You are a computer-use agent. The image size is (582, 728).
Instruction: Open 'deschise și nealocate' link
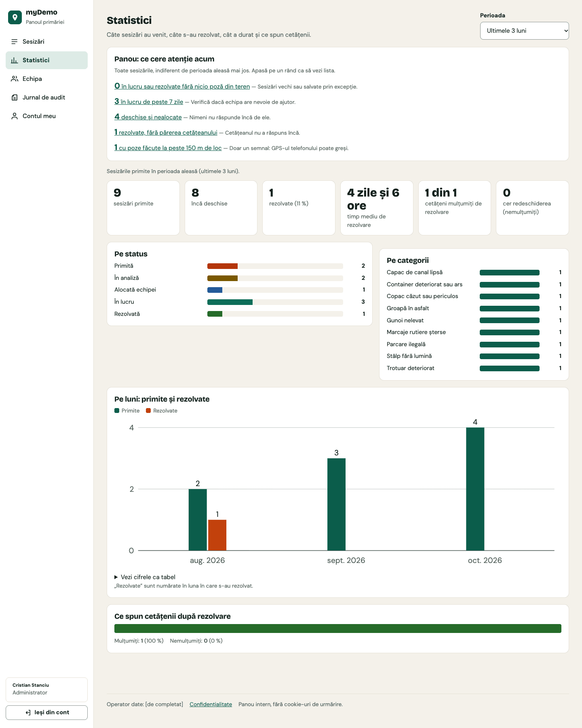148,117
